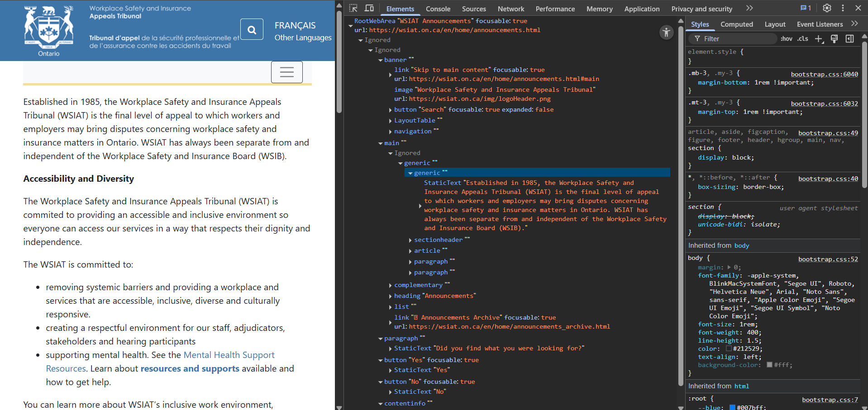This screenshot has height=410, width=868.
Task: Open the customize DevTools three-dot menu
Action: 843,8
